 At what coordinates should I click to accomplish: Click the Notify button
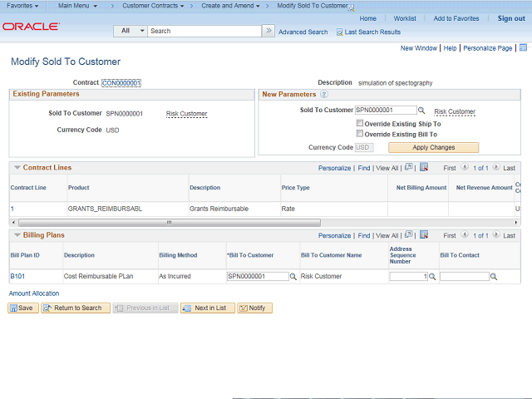(x=255, y=308)
